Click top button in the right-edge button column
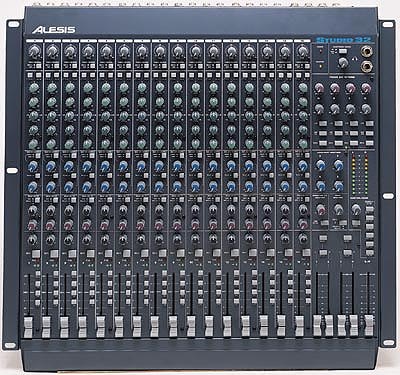The height and width of the screenshot is (375, 400). point(370,210)
